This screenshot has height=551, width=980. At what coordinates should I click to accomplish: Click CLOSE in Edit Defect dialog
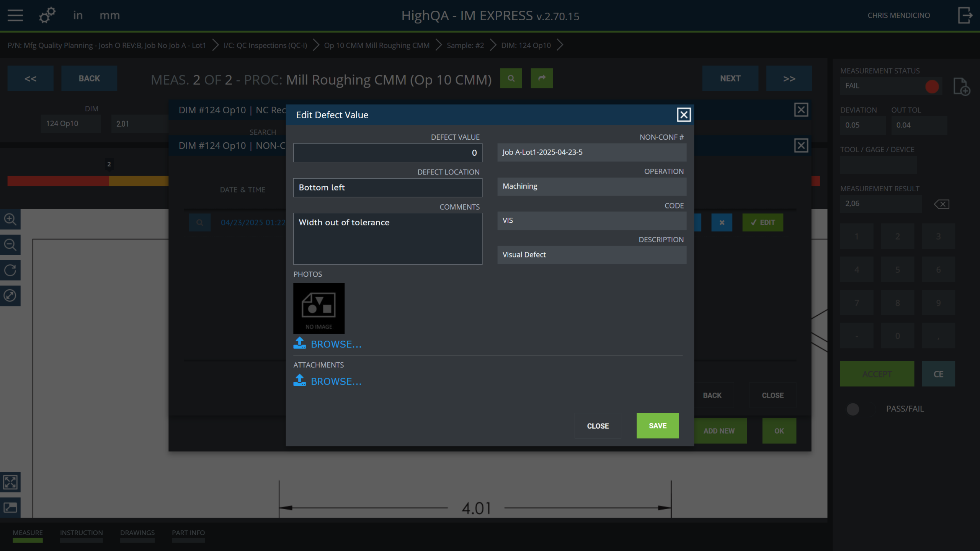598,426
